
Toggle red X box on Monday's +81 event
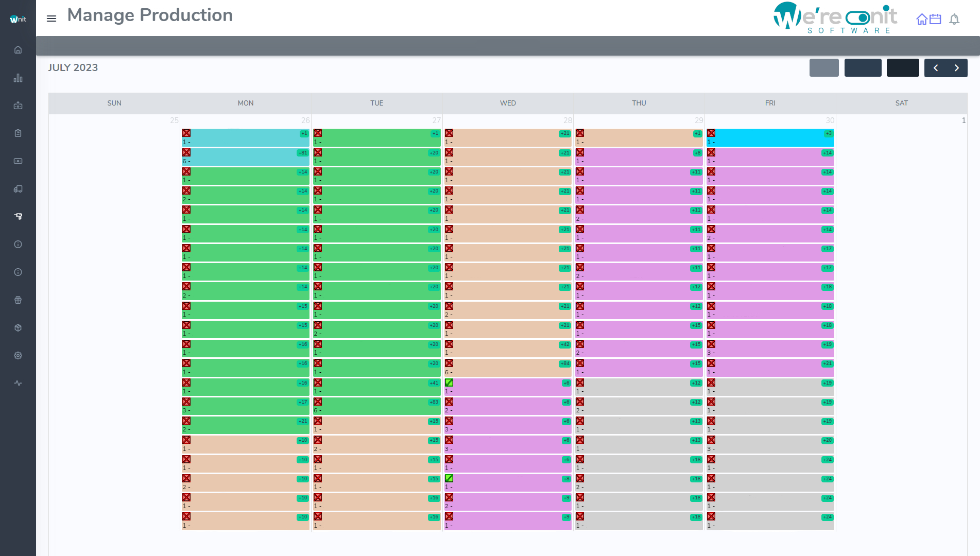click(186, 153)
